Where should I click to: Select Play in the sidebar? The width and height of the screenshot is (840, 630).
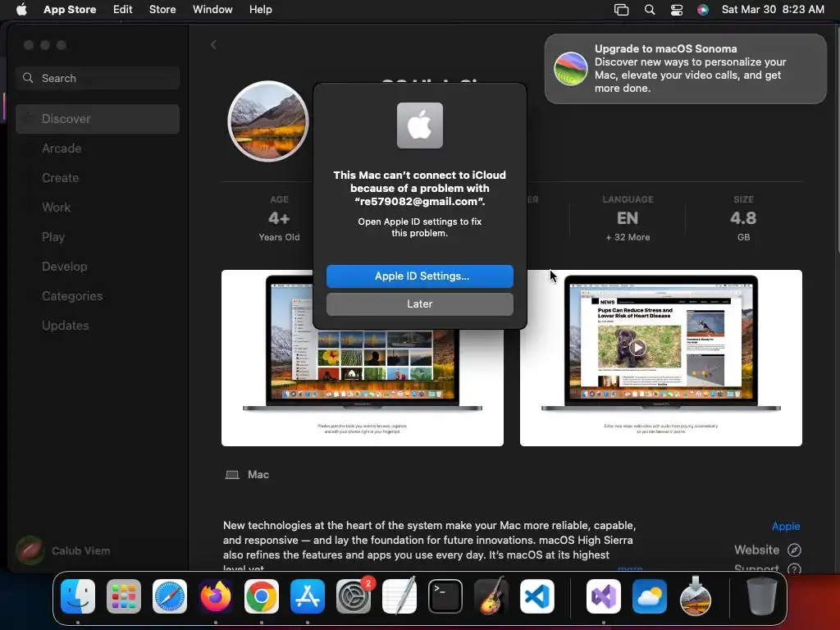[x=98, y=237]
